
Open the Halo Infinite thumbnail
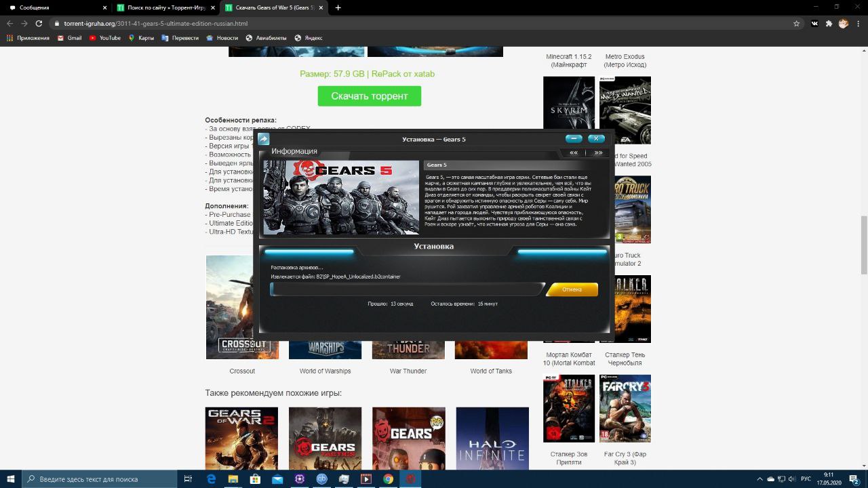pyautogui.click(x=492, y=439)
